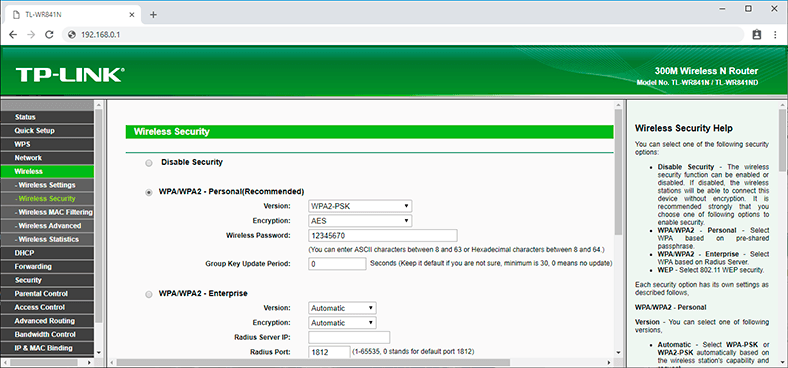Viewport: 788px width, 368px height.
Task: Click the Wireless Security page title
Action: click(x=171, y=132)
